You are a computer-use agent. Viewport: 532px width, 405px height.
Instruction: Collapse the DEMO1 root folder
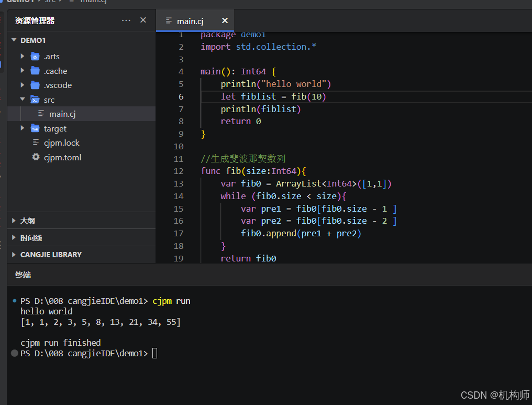(14, 40)
